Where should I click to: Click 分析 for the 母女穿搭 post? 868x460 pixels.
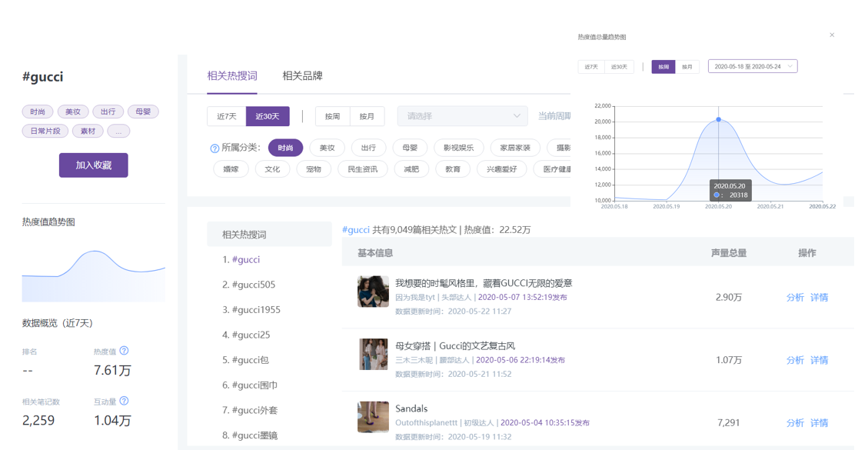pyautogui.click(x=795, y=360)
